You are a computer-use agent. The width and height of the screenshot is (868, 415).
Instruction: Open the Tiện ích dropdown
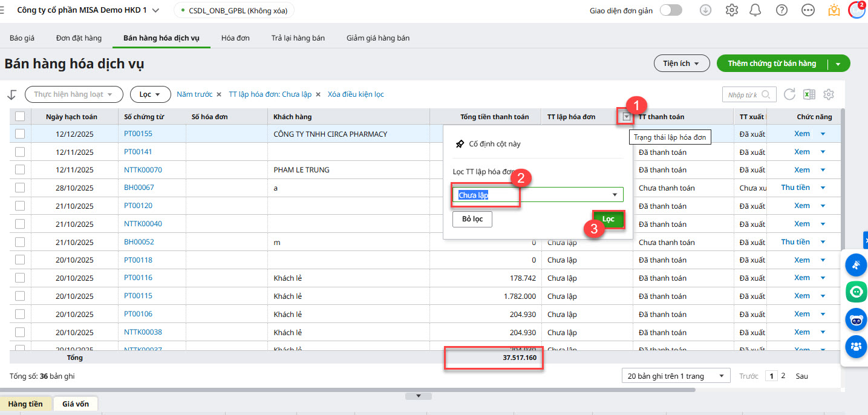pos(681,64)
